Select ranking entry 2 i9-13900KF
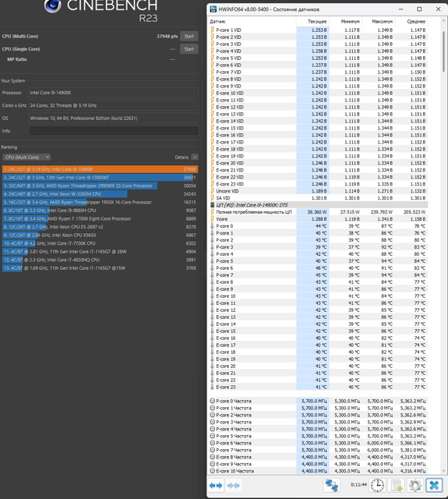The height and width of the screenshot is (499, 448). [100, 178]
